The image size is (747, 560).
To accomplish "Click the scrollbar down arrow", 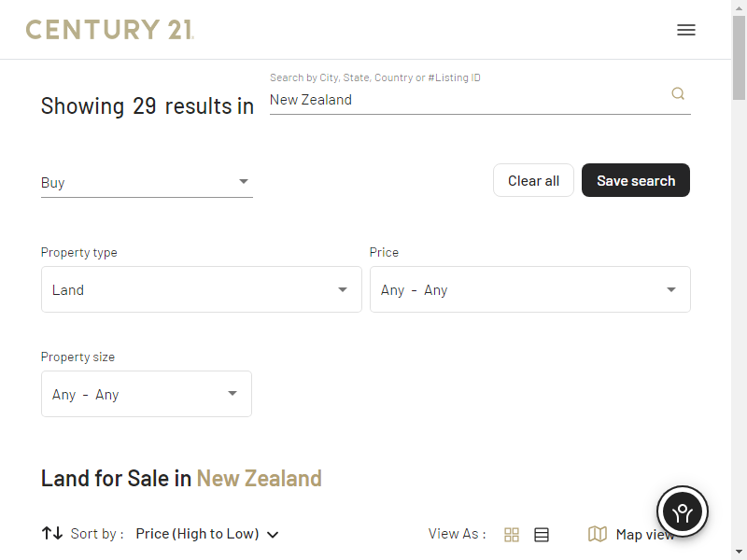I will click(x=739, y=552).
